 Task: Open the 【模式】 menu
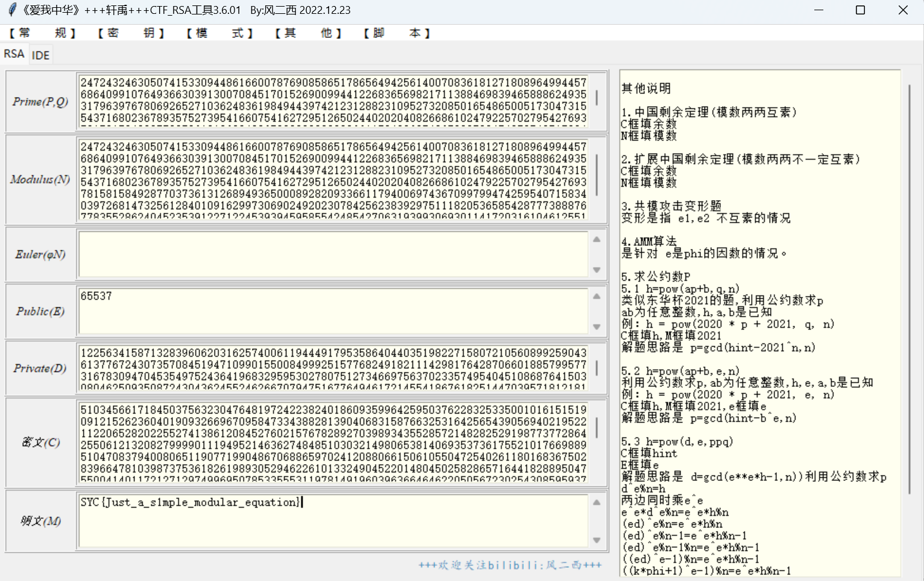click(x=219, y=33)
